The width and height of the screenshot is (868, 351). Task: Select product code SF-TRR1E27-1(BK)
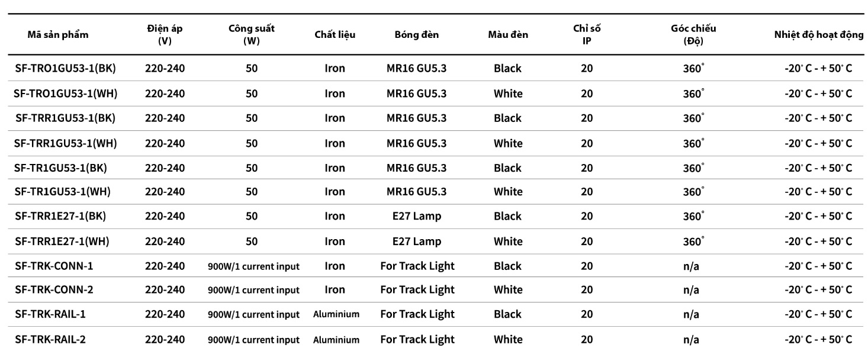coord(60,216)
